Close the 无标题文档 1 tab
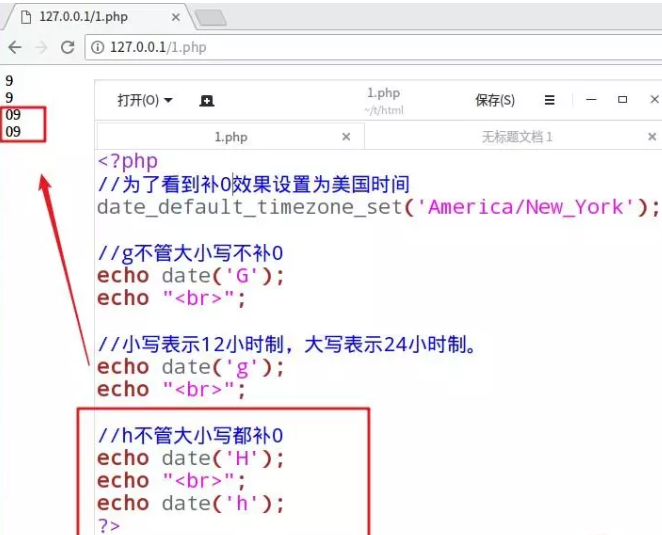Image resolution: width=662 pixels, height=535 pixels. pyautogui.click(x=652, y=137)
